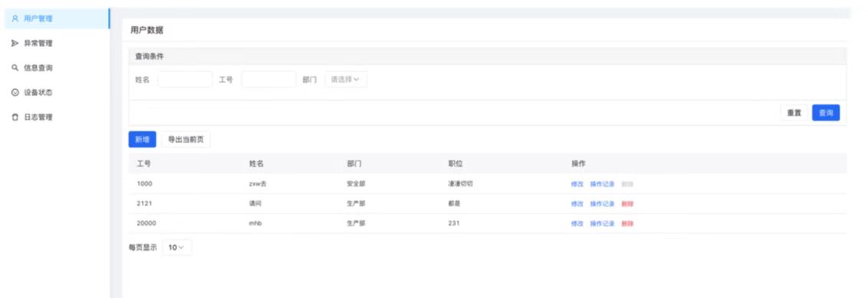Click the 职位 column header
This screenshot has height=298, width=868.
(x=455, y=164)
